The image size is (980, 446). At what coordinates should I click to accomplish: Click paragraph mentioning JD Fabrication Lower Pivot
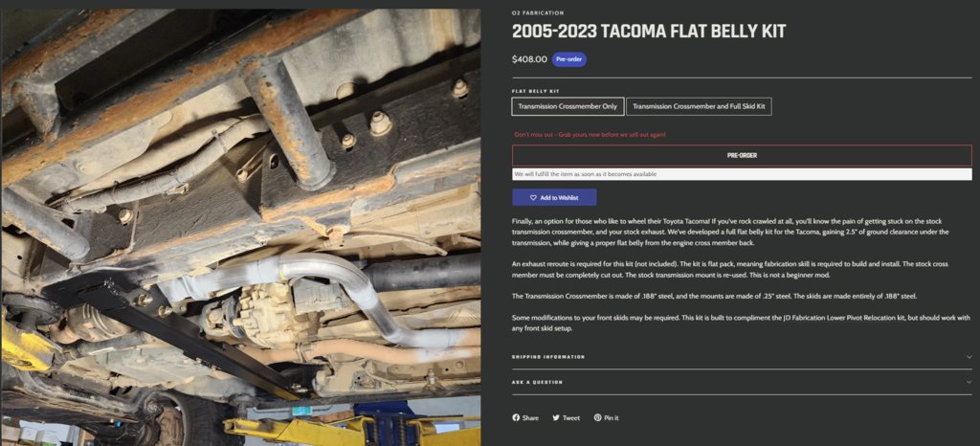742,323
